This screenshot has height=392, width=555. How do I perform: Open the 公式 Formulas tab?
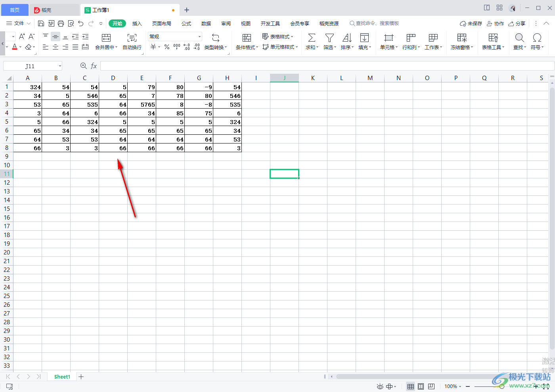[x=186, y=24]
